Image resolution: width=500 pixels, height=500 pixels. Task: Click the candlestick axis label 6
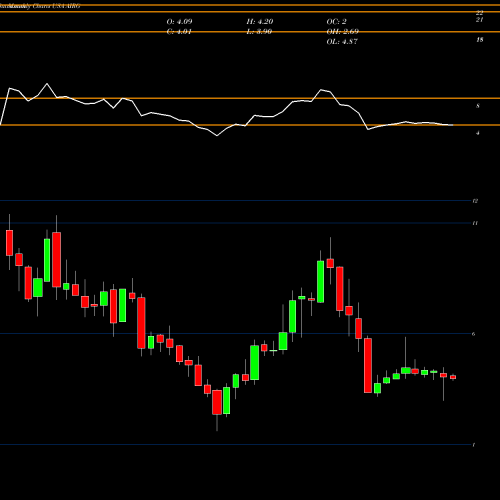(x=474, y=334)
